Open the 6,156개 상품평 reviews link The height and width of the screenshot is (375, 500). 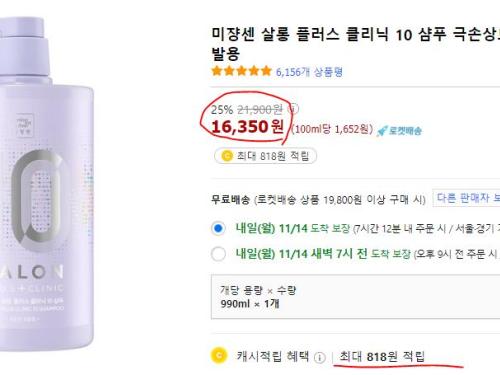point(309,72)
